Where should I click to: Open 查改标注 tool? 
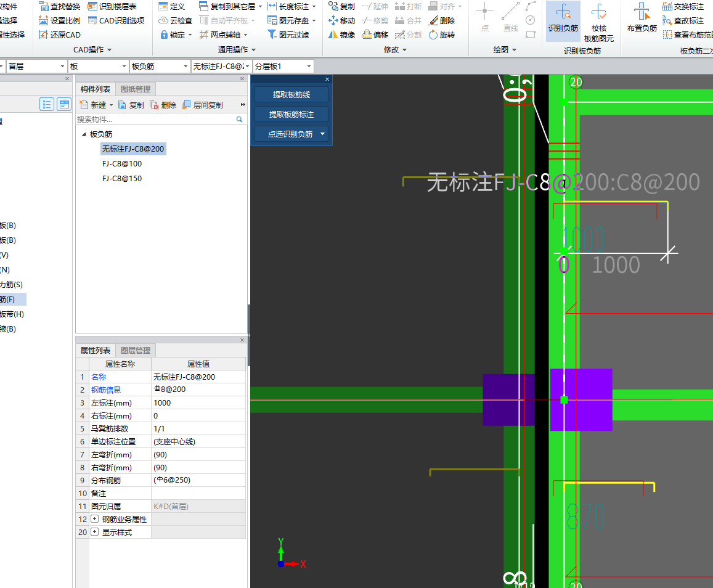point(683,20)
